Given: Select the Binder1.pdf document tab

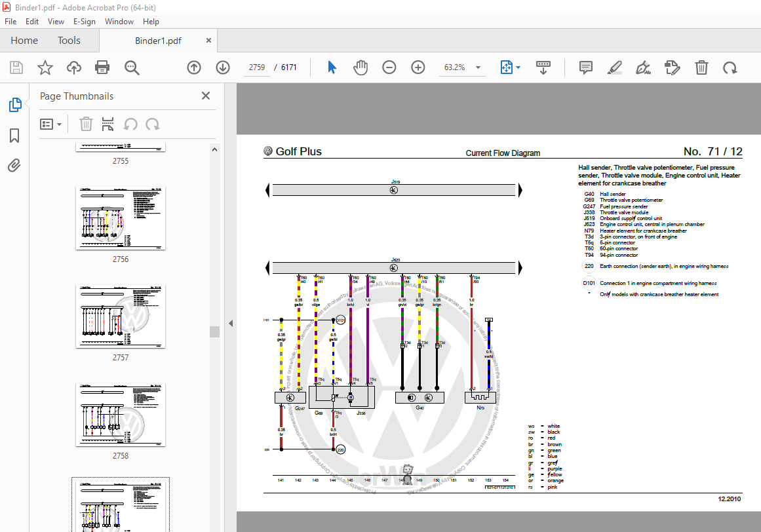Looking at the screenshot, I should click(158, 41).
